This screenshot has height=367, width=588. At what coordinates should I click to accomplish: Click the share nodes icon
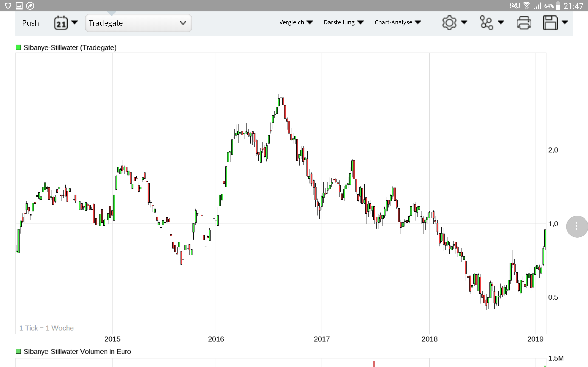pyautogui.click(x=486, y=23)
